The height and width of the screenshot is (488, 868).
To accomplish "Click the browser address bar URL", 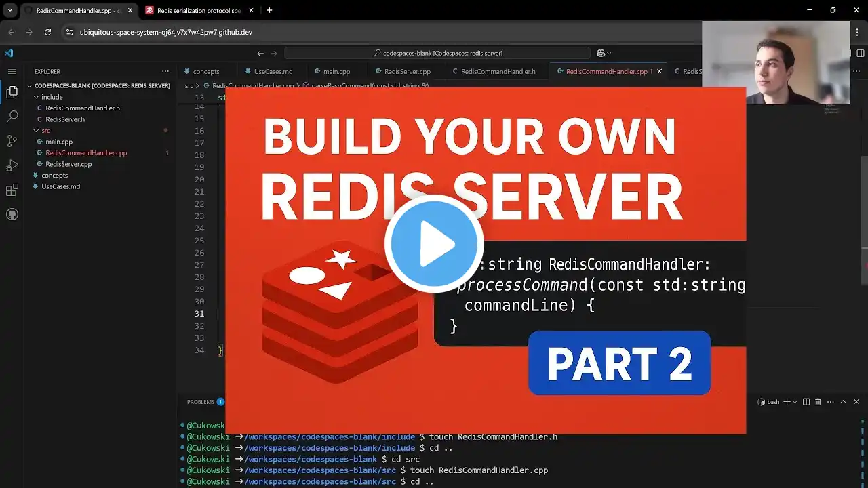I will click(166, 32).
